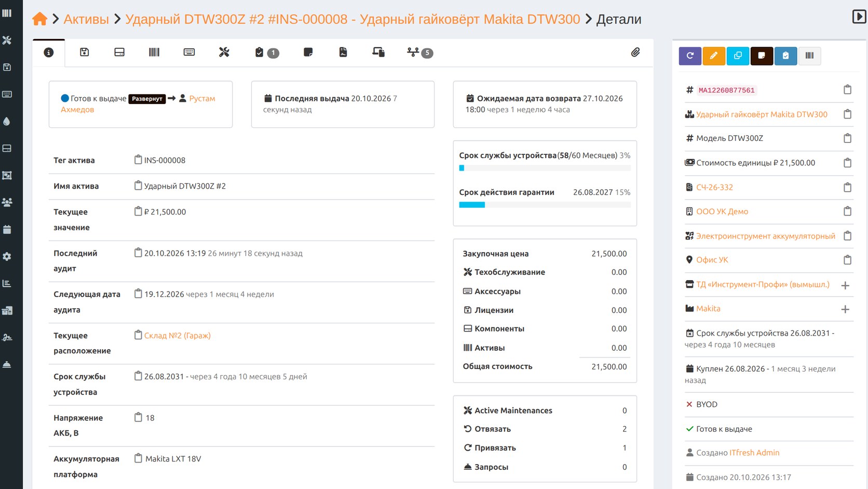Copy asset name Ударный DTW300Z #2 icon

tap(138, 186)
